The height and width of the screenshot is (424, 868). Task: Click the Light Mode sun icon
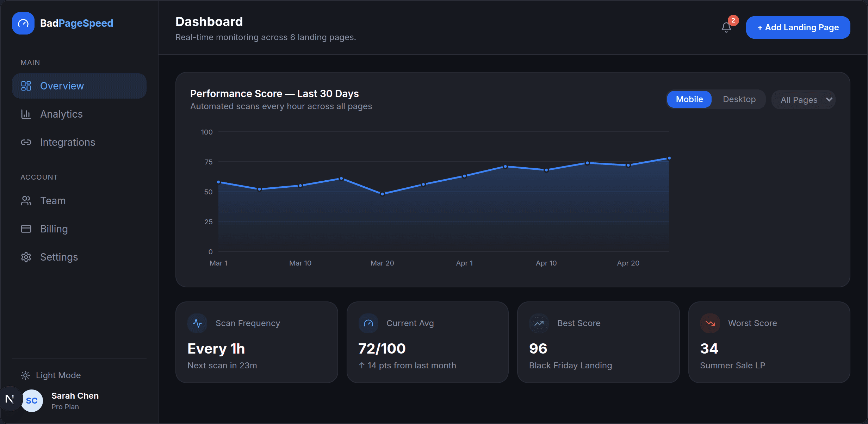click(25, 375)
